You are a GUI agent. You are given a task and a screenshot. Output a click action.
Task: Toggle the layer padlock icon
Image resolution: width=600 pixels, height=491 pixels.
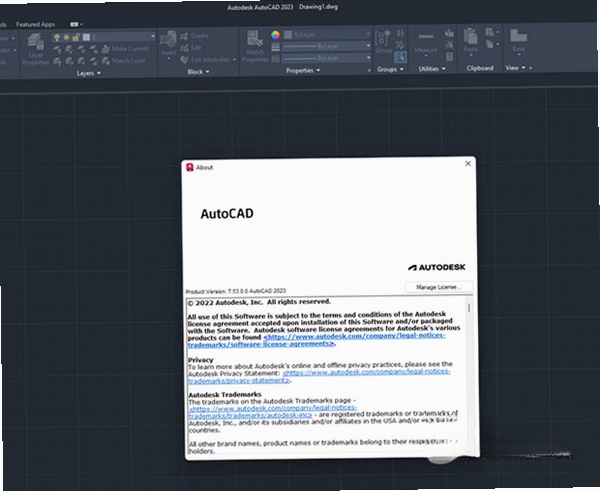point(76,37)
